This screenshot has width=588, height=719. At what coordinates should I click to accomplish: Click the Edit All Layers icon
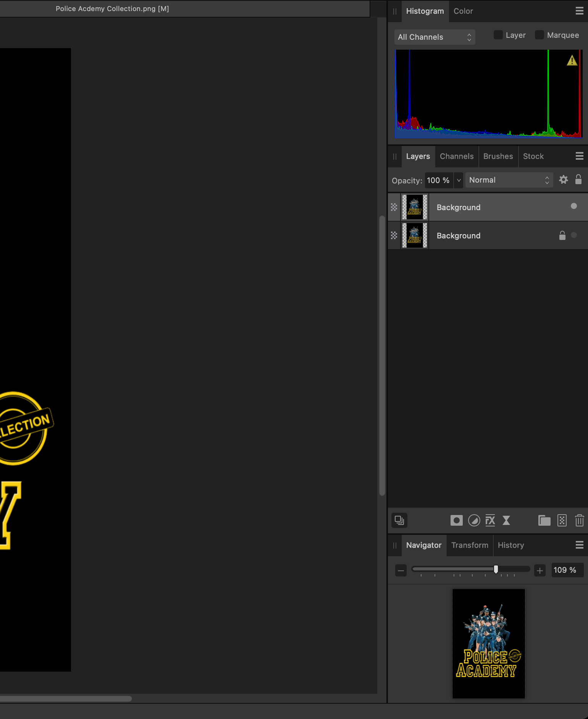pos(399,520)
